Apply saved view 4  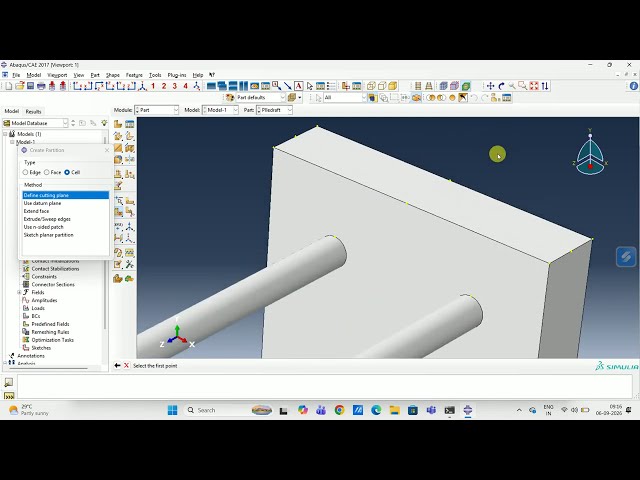pos(185,86)
